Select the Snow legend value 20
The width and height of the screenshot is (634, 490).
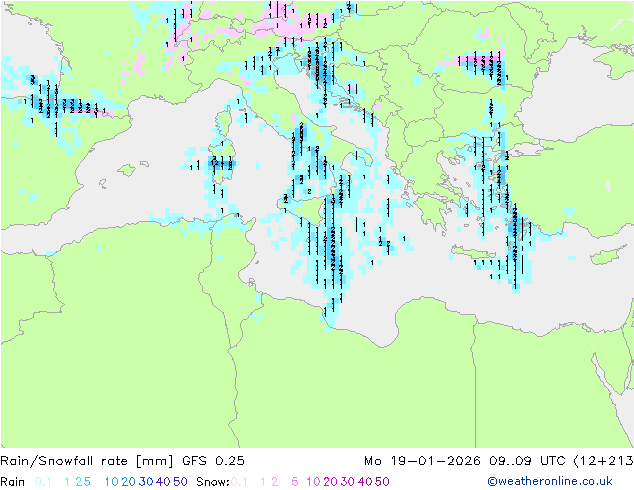click(x=330, y=482)
